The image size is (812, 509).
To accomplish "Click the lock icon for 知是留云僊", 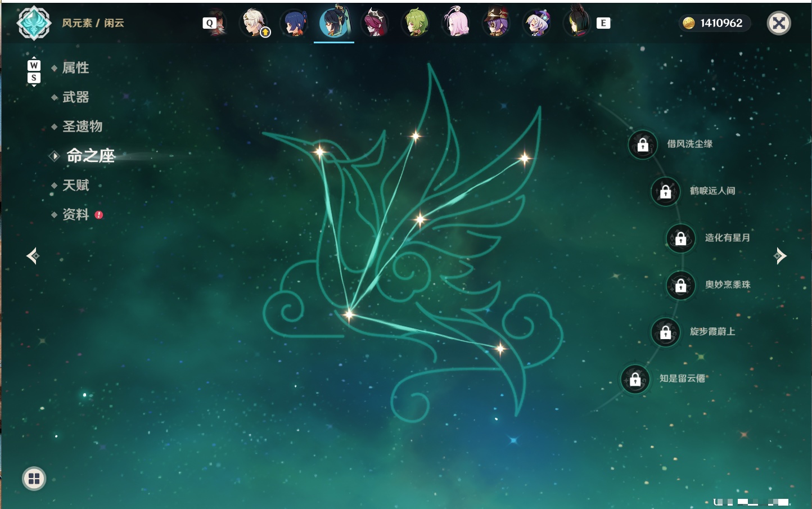I will click(635, 379).
